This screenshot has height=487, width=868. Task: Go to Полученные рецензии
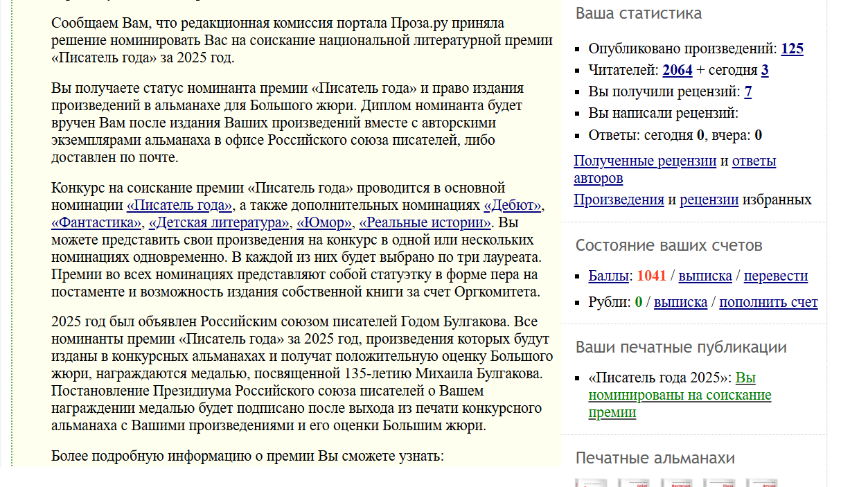pyautogui.click(x=645, y=161)
